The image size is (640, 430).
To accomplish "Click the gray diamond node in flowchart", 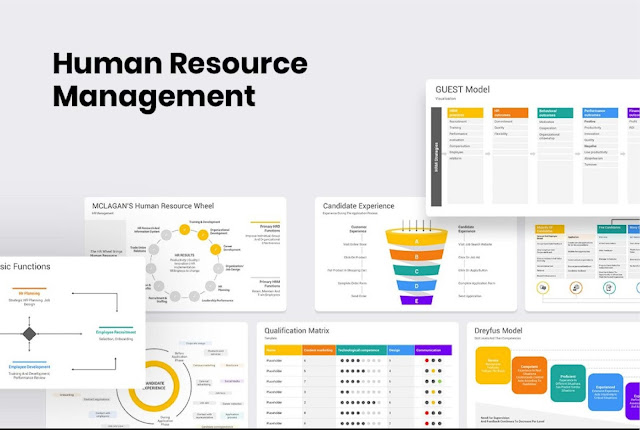I will click(x=29, y=334).
